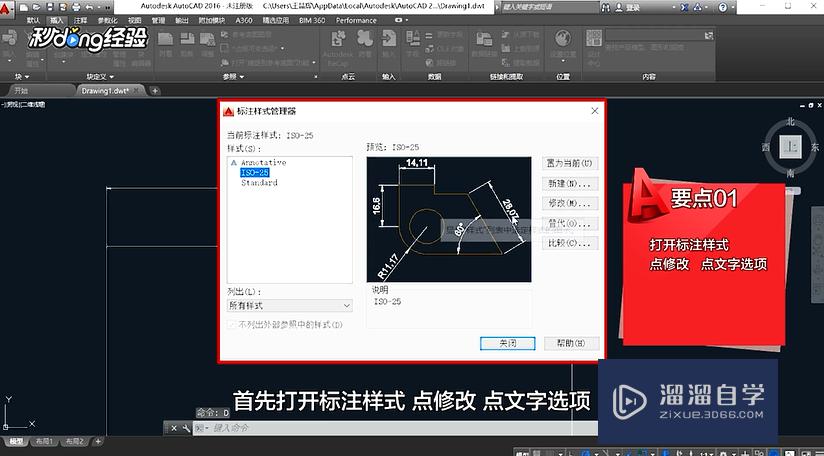Click the 比较(C)... button
The height and width of the screenshot is (456, 824).
[x=570, y=243]
